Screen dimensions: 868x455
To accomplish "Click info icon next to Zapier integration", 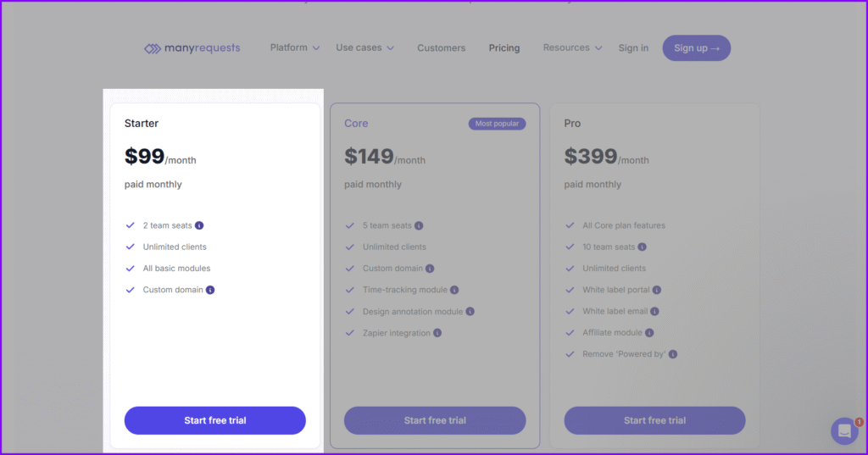I will pyautogui.click(x=438, y=333).
